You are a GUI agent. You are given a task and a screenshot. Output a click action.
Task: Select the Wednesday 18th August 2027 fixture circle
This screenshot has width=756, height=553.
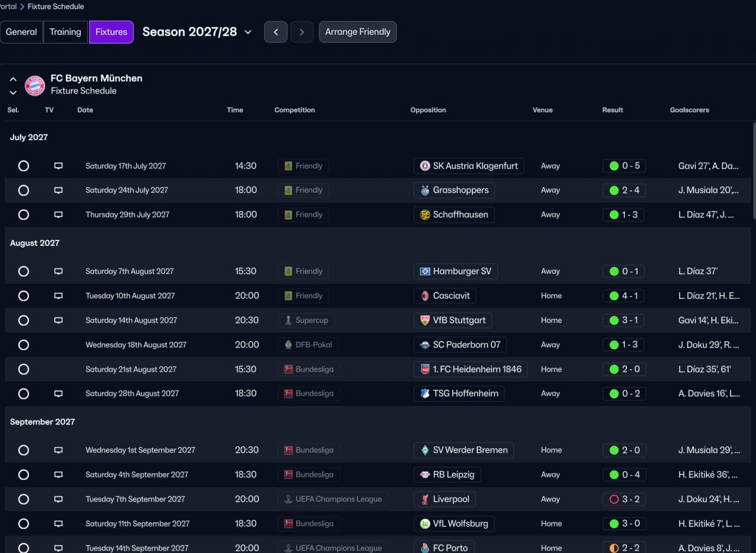click(24, 344)
